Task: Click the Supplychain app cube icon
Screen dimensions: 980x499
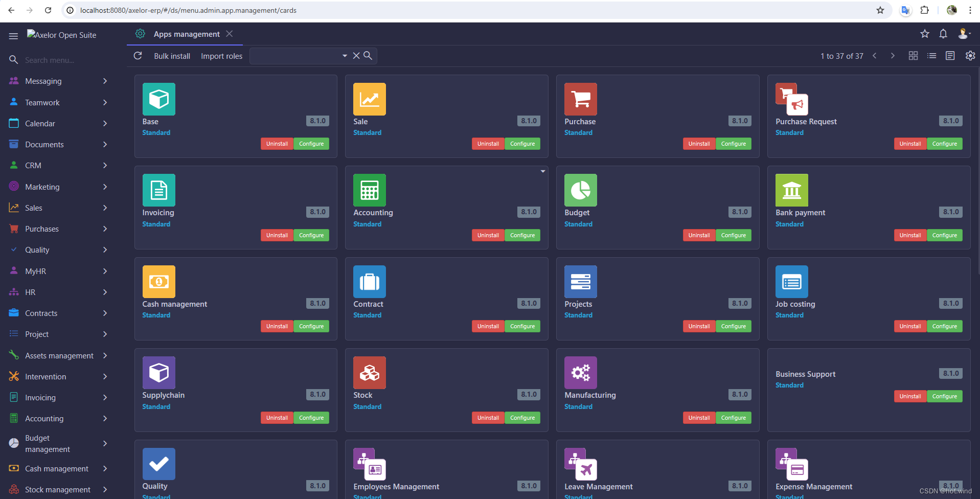Action: (x=158, y=373)
